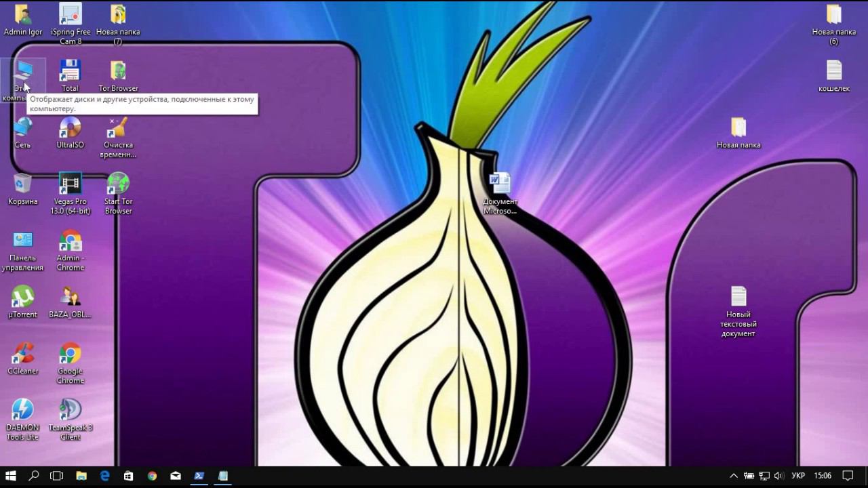
Task: Open the network tray icon
Action: click(x=764, y=476)
